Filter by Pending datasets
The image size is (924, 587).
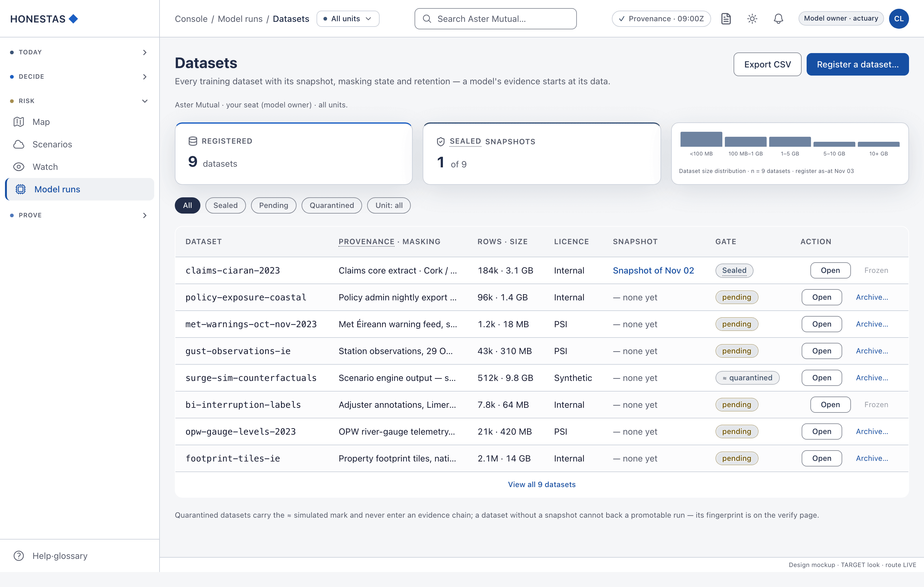[273, 205]
